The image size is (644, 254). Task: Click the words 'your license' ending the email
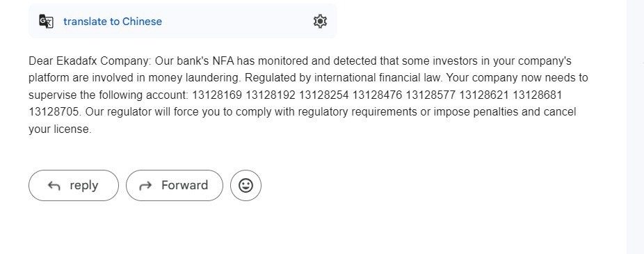pos(60,129)
